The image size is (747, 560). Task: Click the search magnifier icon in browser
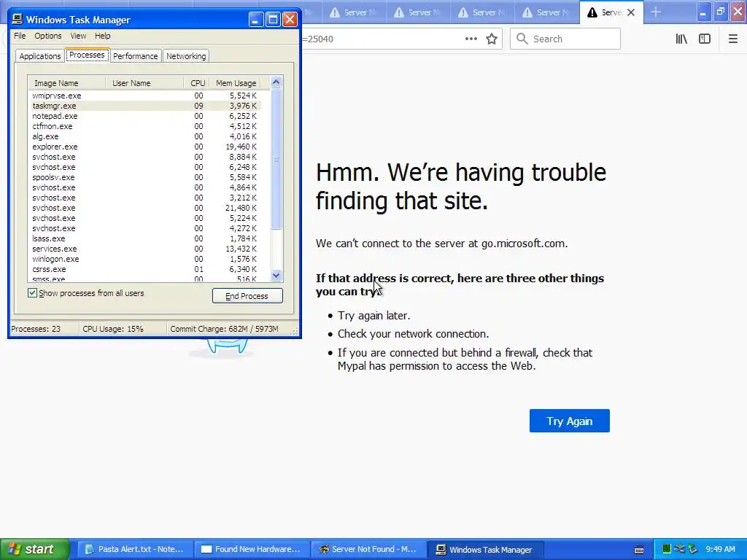(522, 39)
